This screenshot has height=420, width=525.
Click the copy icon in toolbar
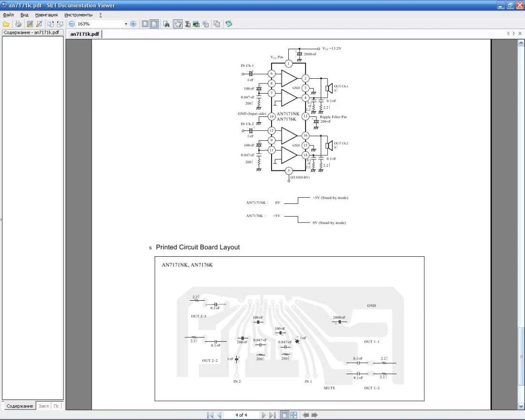[217, 24]
